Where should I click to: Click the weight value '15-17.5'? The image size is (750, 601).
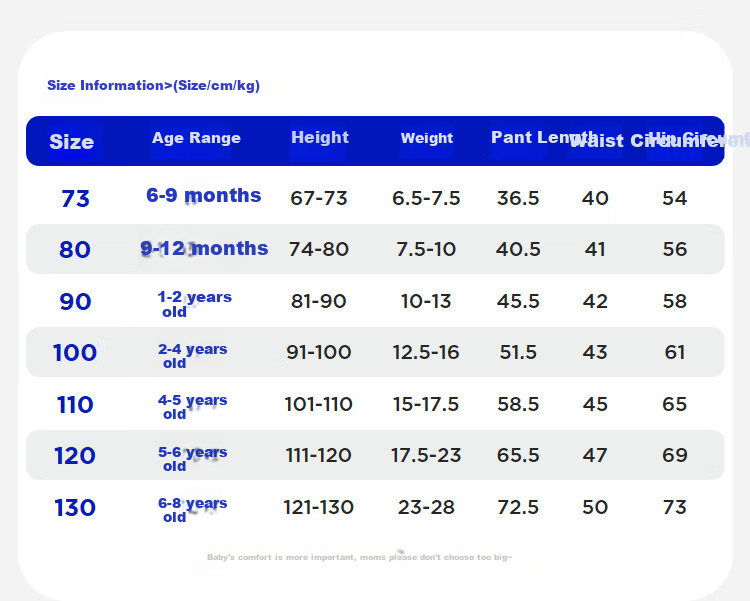click(x=426, y=404)
